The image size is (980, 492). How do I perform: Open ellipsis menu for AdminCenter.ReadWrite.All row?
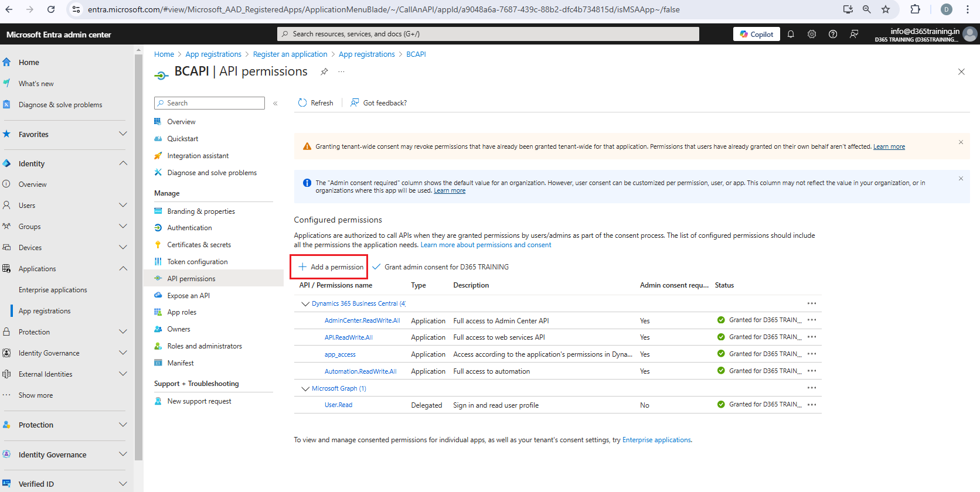(812, 320)
